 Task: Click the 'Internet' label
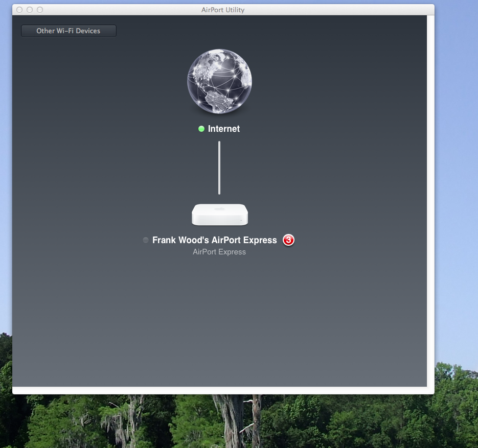[224, 129]
